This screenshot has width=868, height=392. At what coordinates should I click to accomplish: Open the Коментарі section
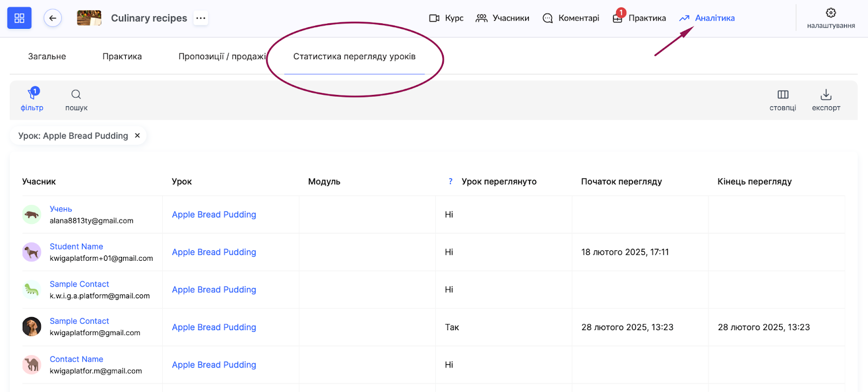(x=571, y=18)
